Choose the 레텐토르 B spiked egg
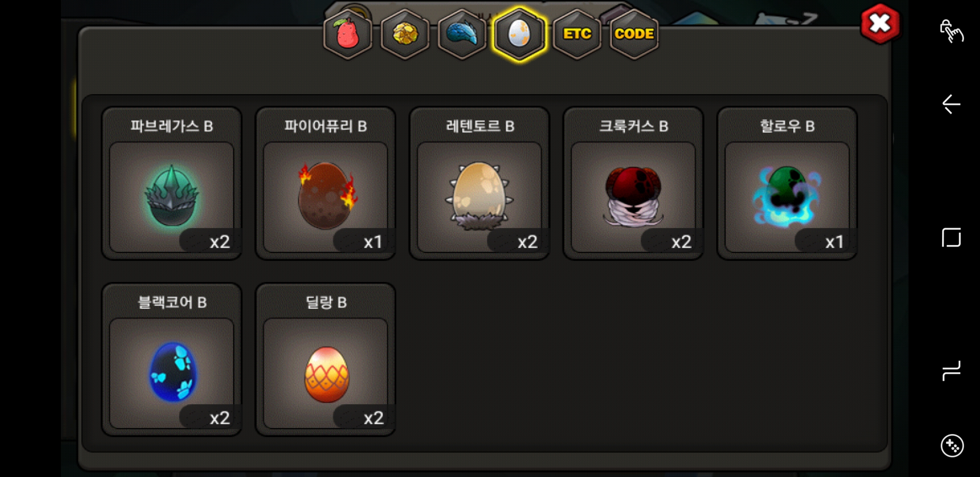Screen dimensions: 980x477 [479, 184]
